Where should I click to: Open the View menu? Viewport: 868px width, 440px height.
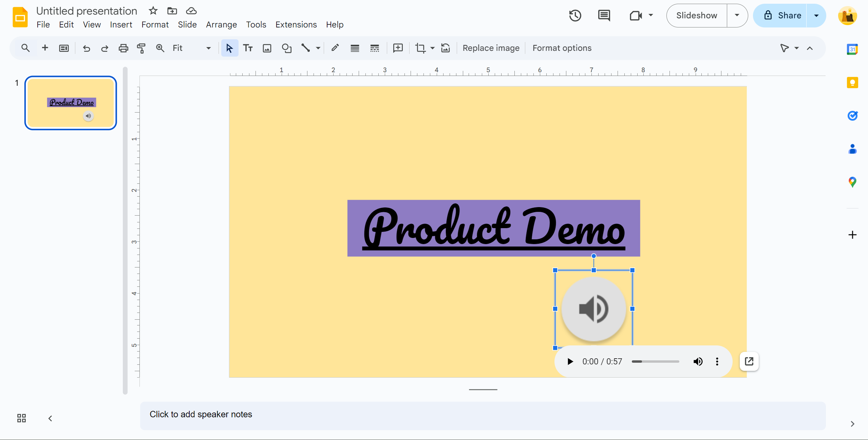92,25
